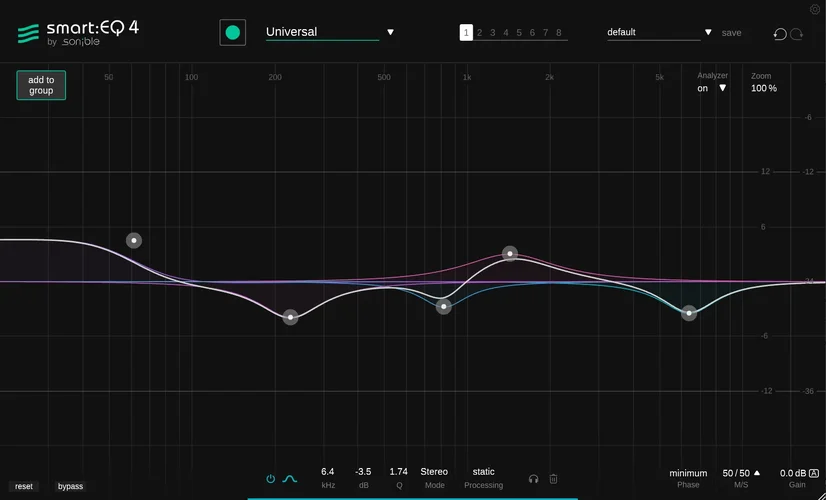
Task: Open the settings gear icon
Action: (x=814, y=9)
